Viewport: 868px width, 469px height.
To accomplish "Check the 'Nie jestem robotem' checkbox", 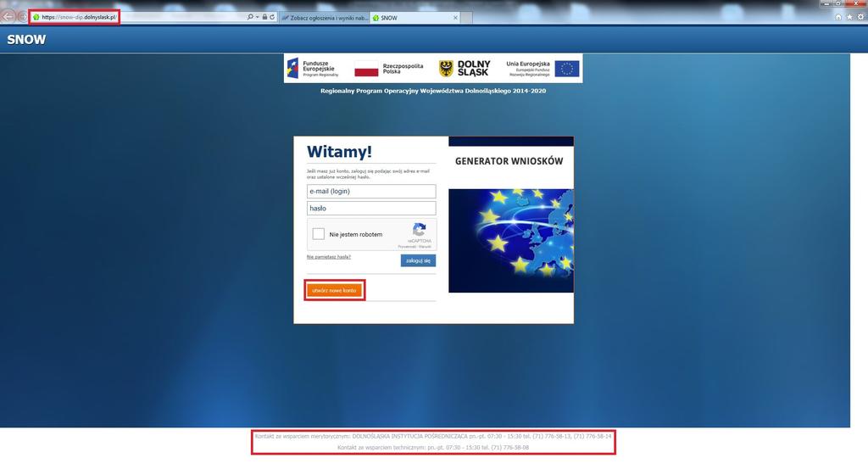I will 319,234.
